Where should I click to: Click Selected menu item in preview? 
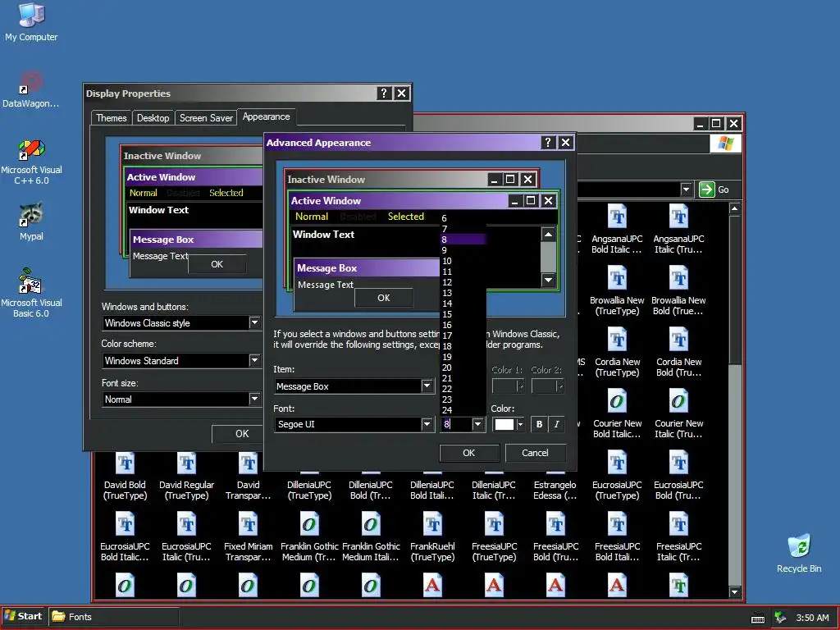tap(405, 217)
